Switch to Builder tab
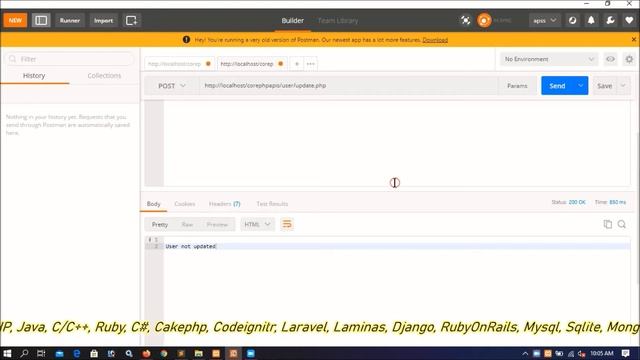This screenshot has width=640, height=360. coord(292,20)
